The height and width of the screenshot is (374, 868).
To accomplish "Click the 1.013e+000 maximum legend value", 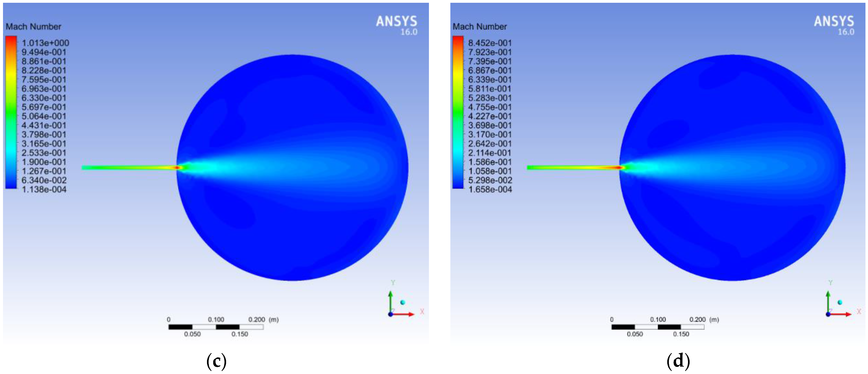I will [45, 43].
